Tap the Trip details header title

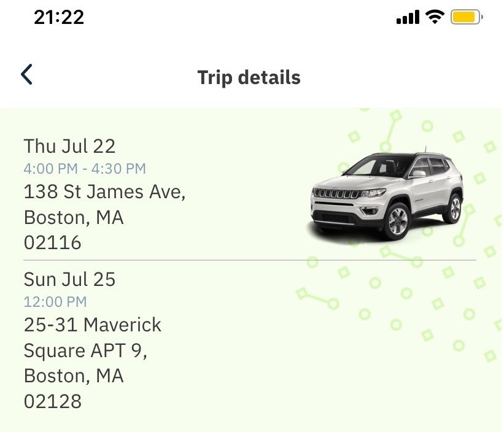pyautogui.click(x=249, y=77)
